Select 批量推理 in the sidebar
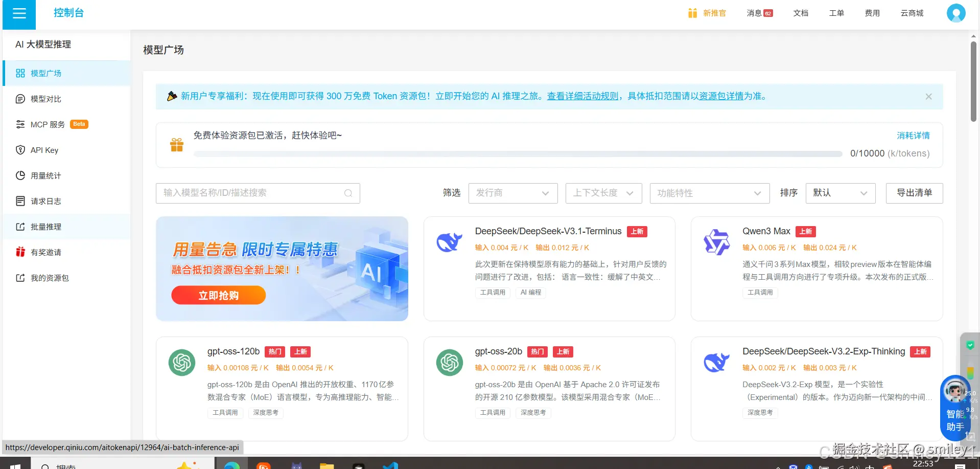980x469 pixels. point(66,227)
